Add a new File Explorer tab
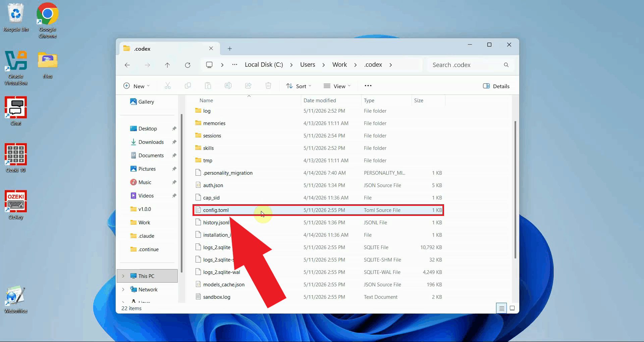Viewport: 644px width, 342px height. pos(230,49)
